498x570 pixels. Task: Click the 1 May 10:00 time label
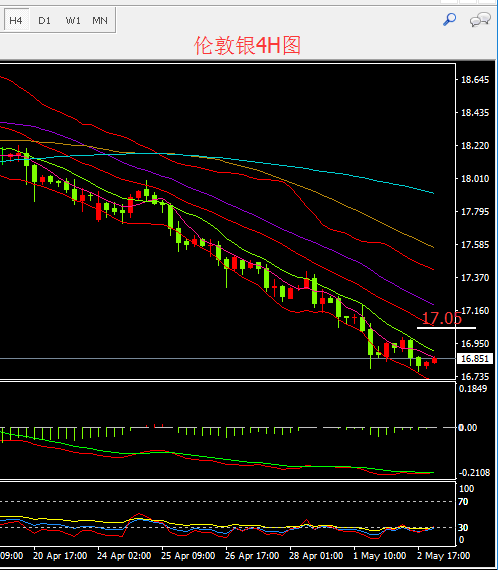coord(380,556)
